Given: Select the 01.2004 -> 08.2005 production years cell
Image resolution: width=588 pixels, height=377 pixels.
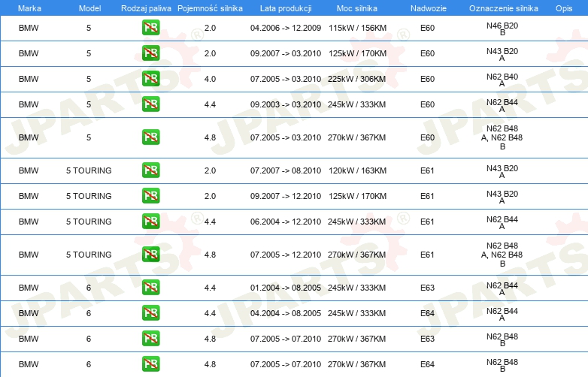Looking at the screenshot, I should [285, 288].
